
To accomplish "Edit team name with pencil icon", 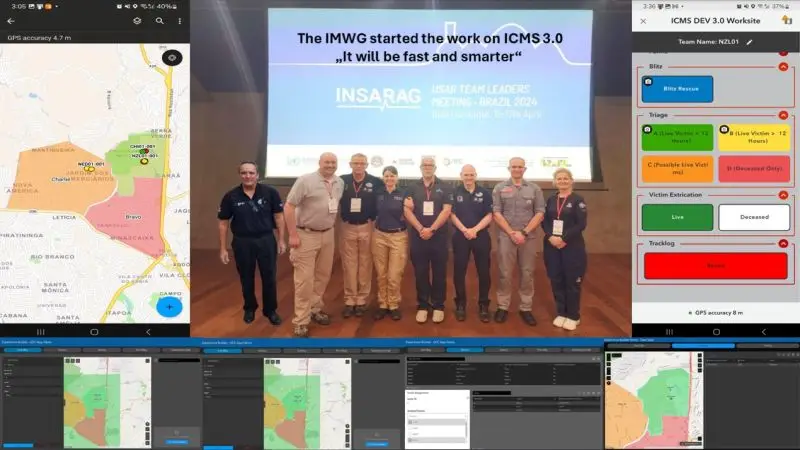I will point(749,42).
